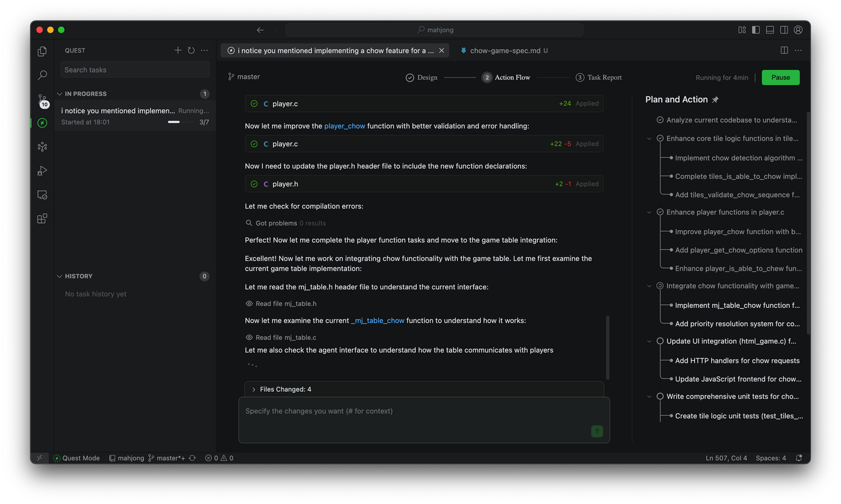This screenshot has width=841, height=504.
Task: Open the Run and Debug view
Action: pyautogui.click(x=42, y=171)
